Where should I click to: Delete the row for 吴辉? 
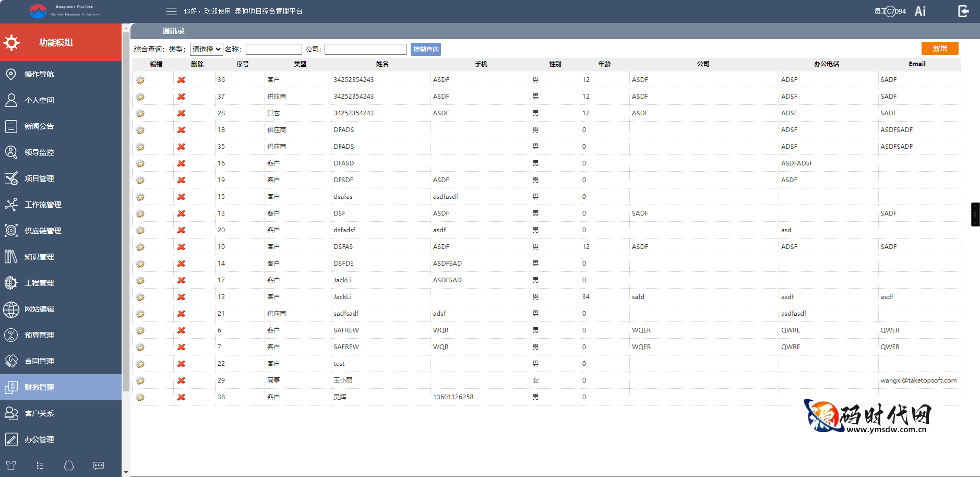(x=181, y=397)
